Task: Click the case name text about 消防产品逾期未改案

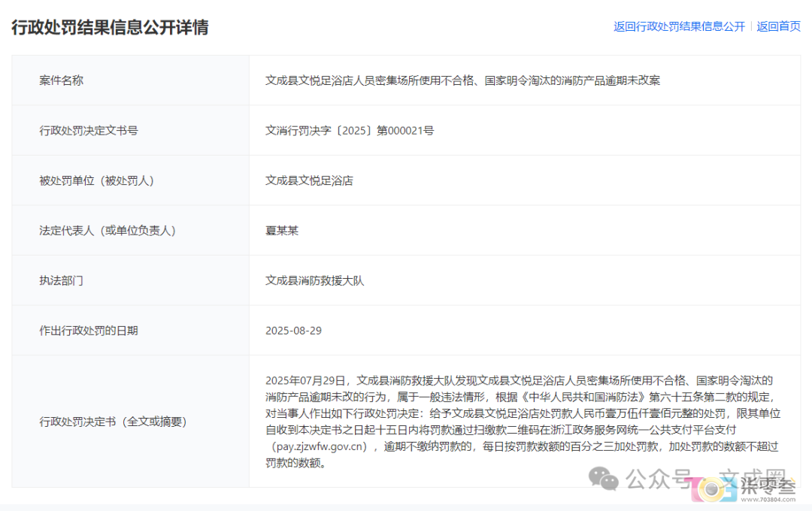Action: [x=462, y=80]
